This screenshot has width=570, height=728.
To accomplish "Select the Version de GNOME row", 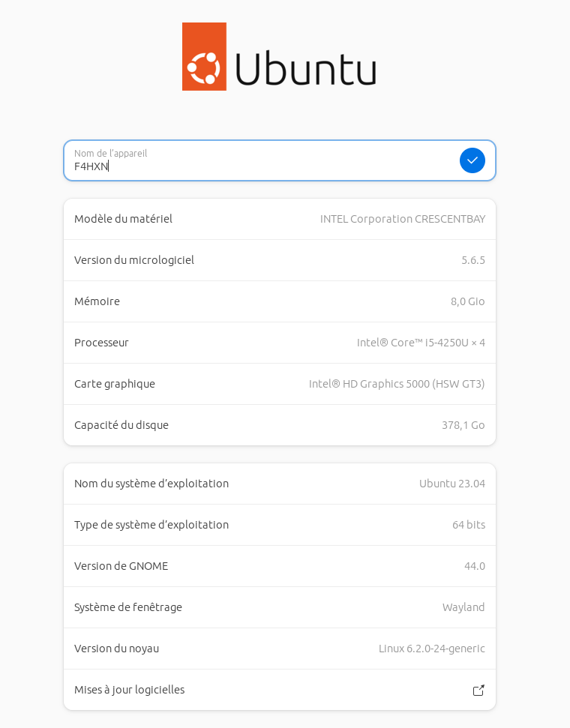I will pos(280,566).
